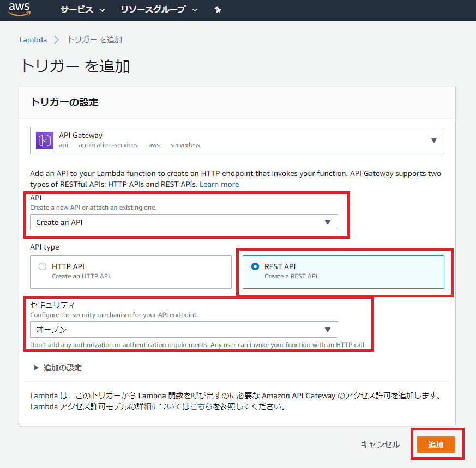Click the serverless tag label
The height and width of the screenshot is (468, 476).
pos(185,145)
